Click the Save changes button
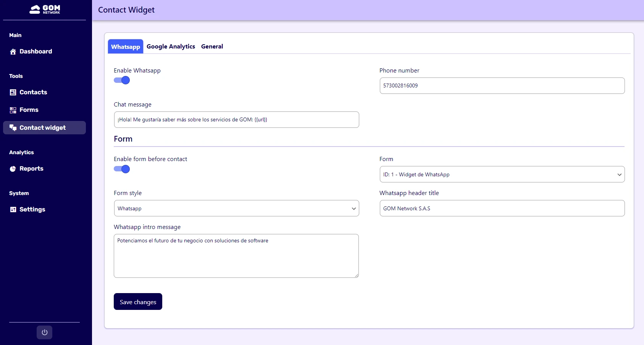This screenshot has height=345, width=644. (x=138, y=301)
